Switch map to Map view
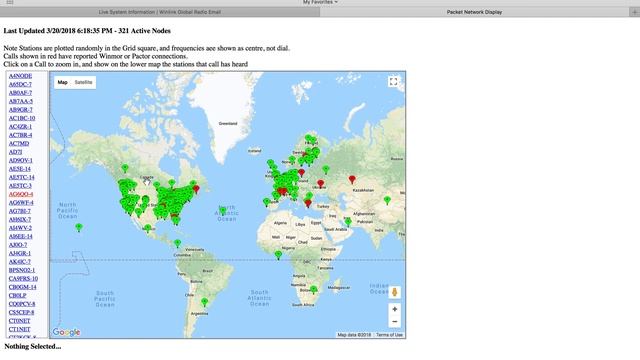The height and width of the screenshot is (360, 640). (62, 82)
